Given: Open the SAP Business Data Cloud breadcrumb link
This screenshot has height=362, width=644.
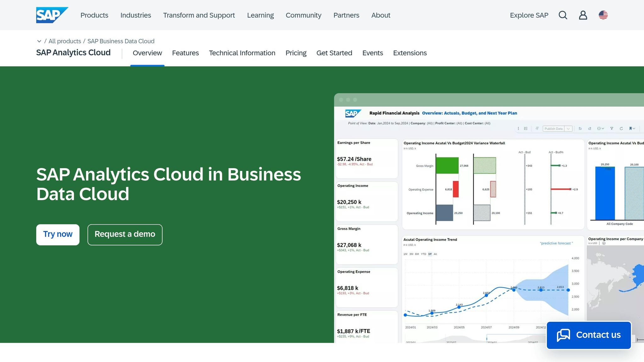Looking at the screenshot, I should [121, 41].
